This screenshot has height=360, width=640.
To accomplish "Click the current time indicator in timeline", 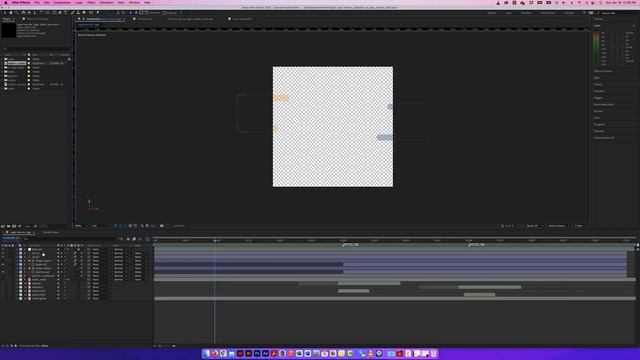I will 215,240.
